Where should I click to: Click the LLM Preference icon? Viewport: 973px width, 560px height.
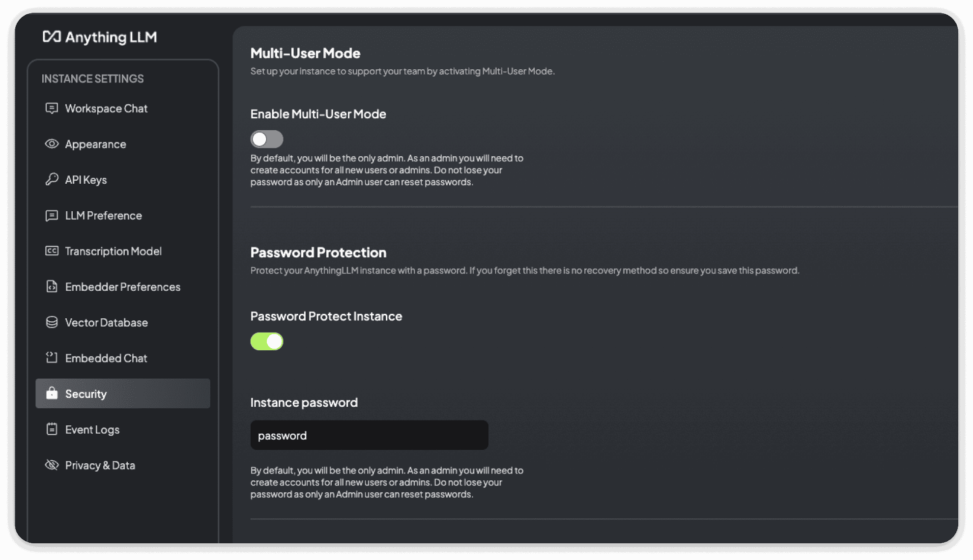coord(52,215)
